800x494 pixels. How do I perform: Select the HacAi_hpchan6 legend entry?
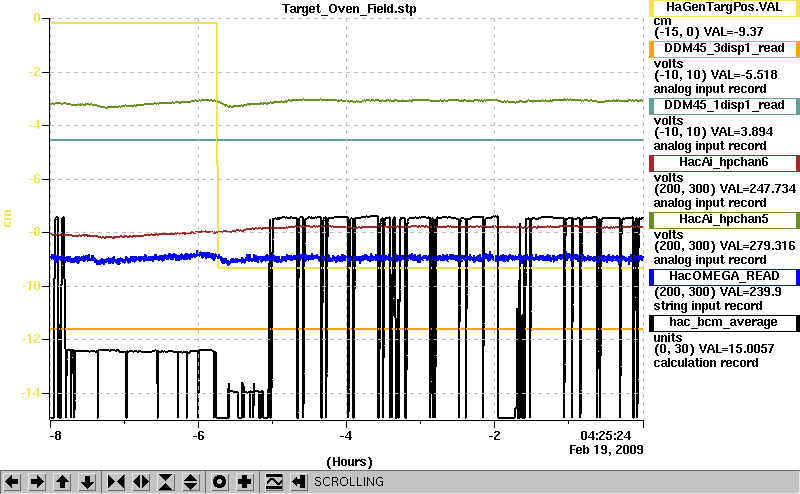[x=724, y=163]
